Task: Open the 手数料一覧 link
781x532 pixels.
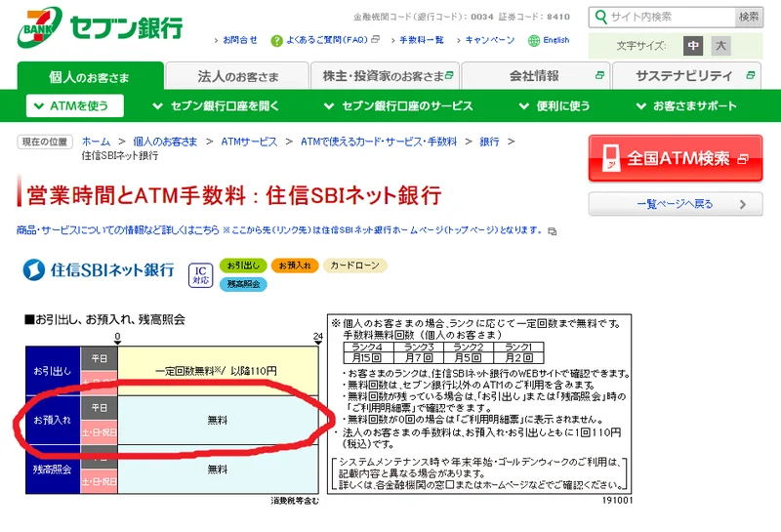Action: (421, 40)
